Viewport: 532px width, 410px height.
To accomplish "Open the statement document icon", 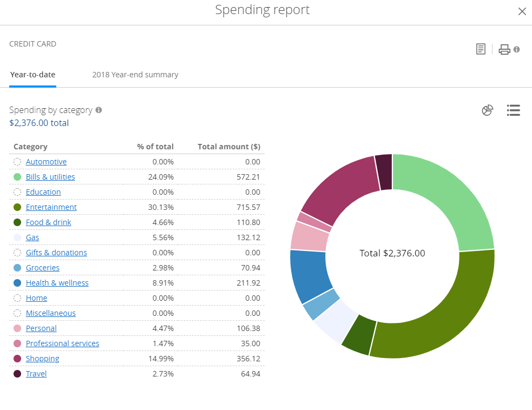I will click(481, 49).
